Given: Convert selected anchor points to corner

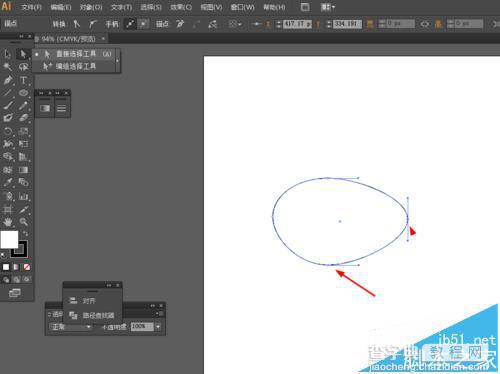Looking at the screenshot, I should [x=77, y=24].
